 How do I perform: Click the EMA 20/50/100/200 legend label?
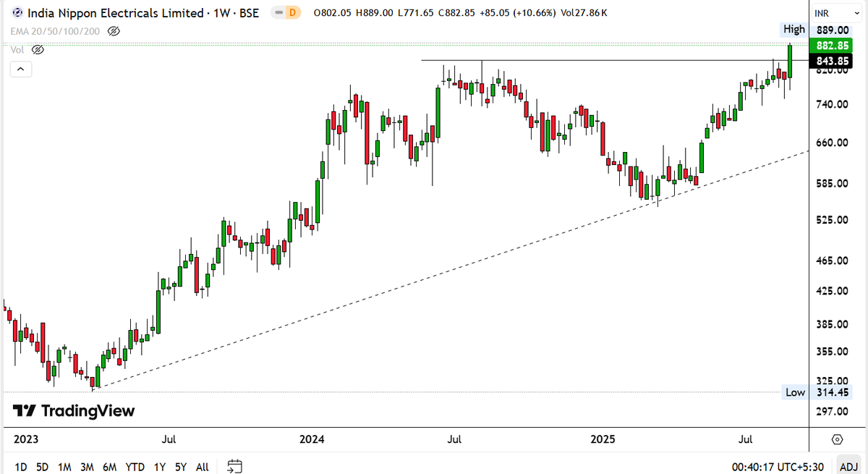tap(56, 31)
